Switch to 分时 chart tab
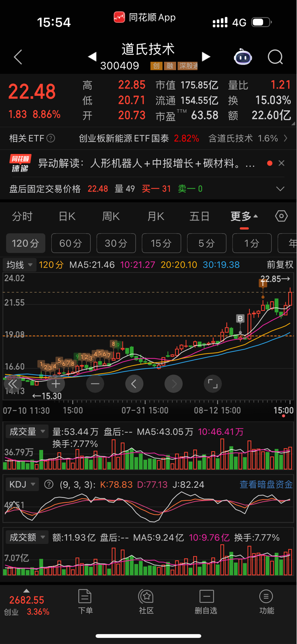The height and width of the screenshot is (644, 297). click(22, 216)
